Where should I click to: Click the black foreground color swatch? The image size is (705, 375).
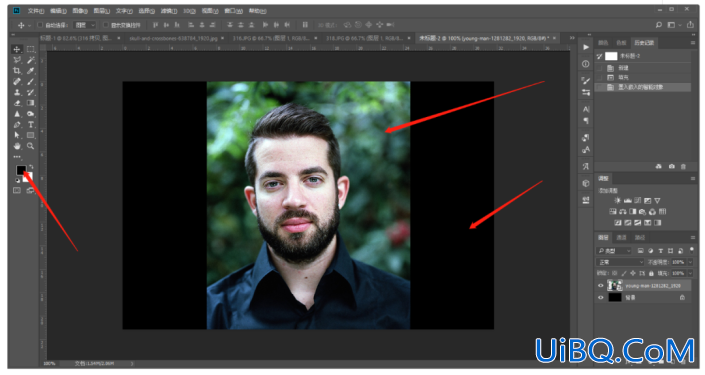pos(21,170)
